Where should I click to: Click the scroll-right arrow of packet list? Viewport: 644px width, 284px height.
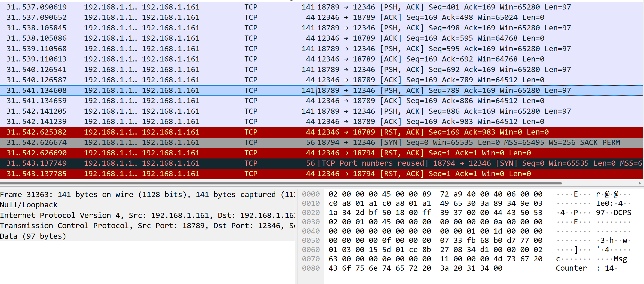[x=640, y=183]
